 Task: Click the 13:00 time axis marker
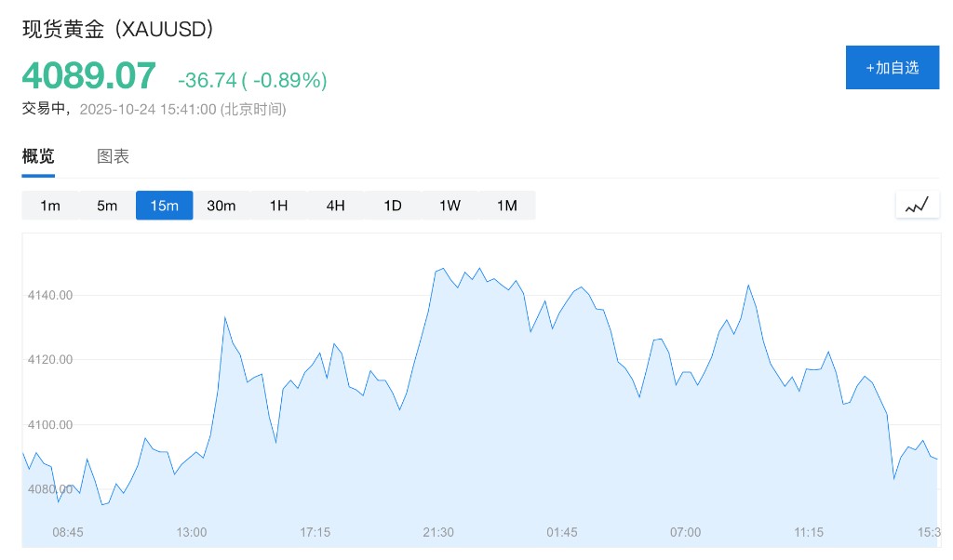click(x=192, y=532)
